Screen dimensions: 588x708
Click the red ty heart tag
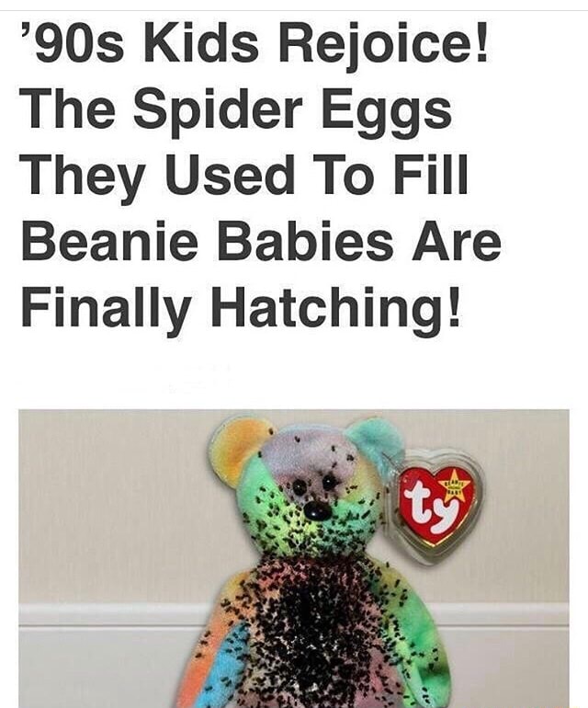[435, 506]
